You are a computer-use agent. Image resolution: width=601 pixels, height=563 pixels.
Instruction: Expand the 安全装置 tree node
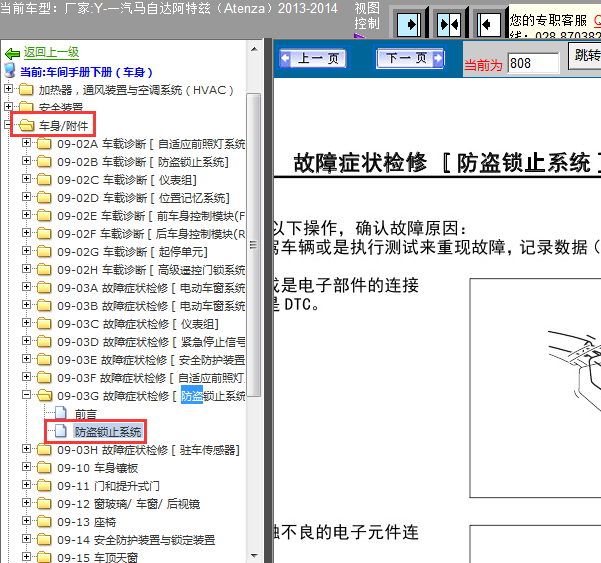tap(8, 106)
